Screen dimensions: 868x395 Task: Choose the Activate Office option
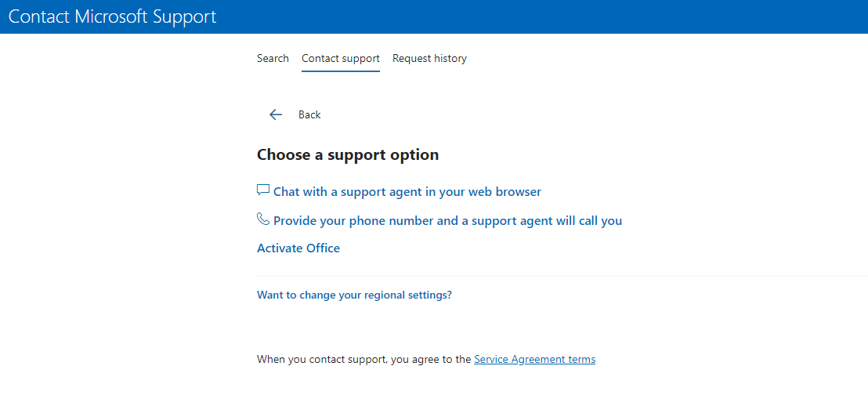[x=298, y=248]
